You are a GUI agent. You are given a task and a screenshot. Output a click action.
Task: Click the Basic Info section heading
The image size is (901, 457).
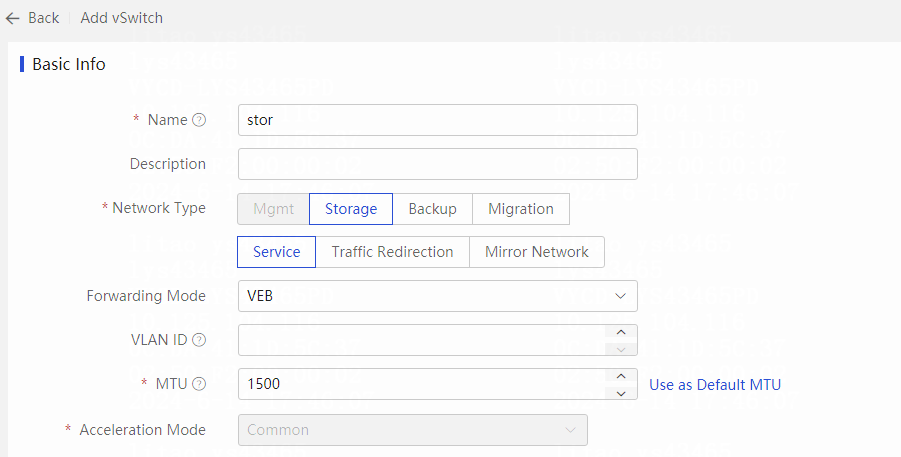pyautogui.click(x=69, y=64)
